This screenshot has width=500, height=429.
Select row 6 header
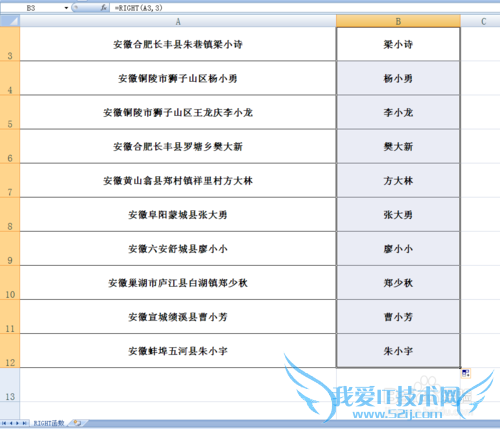click(10, 146)
